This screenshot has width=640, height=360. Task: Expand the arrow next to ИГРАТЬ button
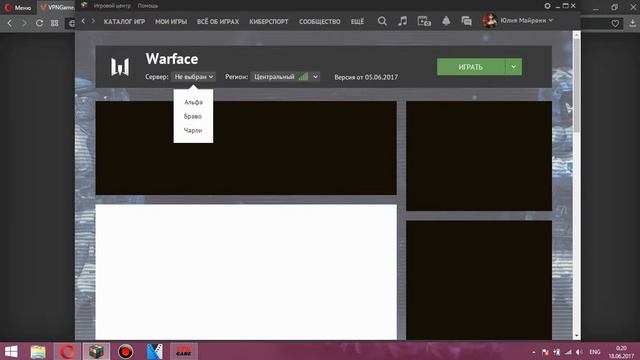pyautogui.click(x=513, y=67)
